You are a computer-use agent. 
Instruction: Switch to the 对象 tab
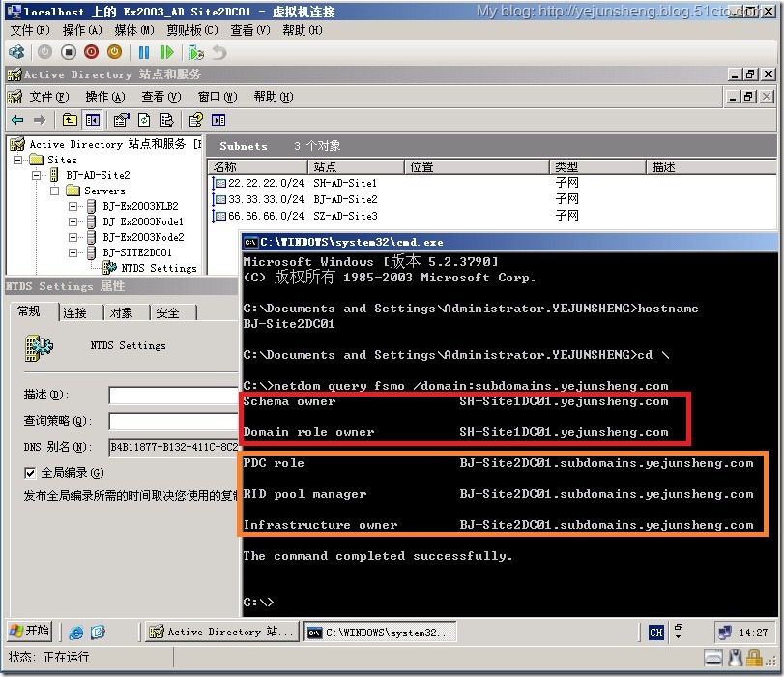click(x=122, y=313)
